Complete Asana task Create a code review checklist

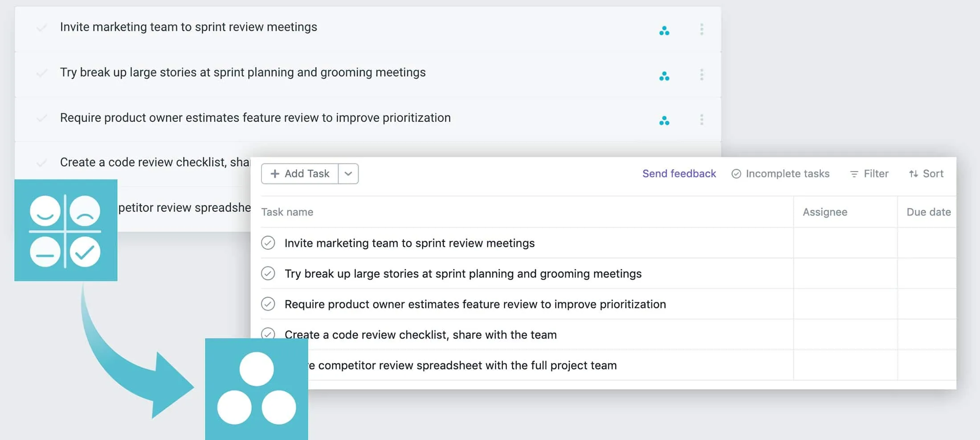(268, 333)
